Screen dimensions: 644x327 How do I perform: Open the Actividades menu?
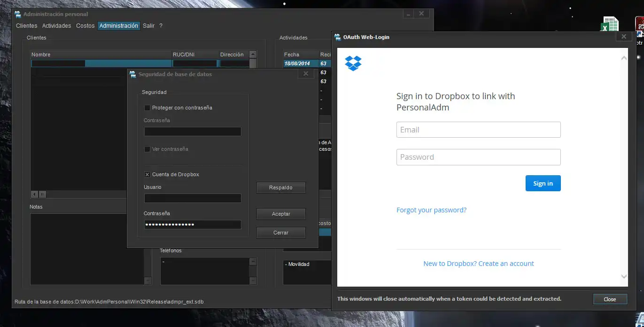pos(56,26)
